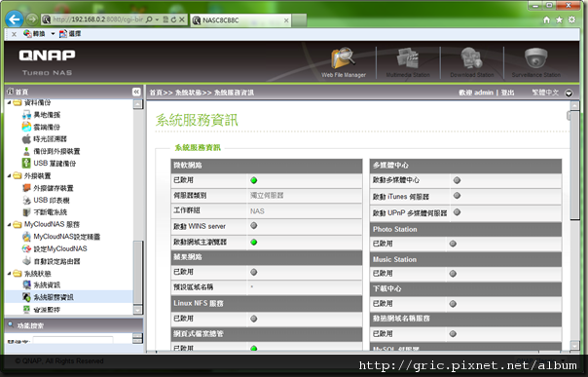Click 功能搜尋 search panel header
Screen dimensions: 588x377
pos(74,325)
